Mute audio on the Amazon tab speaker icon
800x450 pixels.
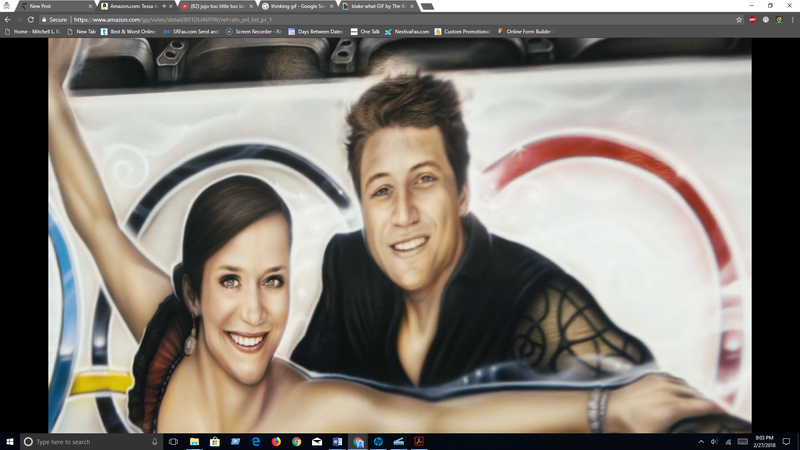[x=164, y=6]
